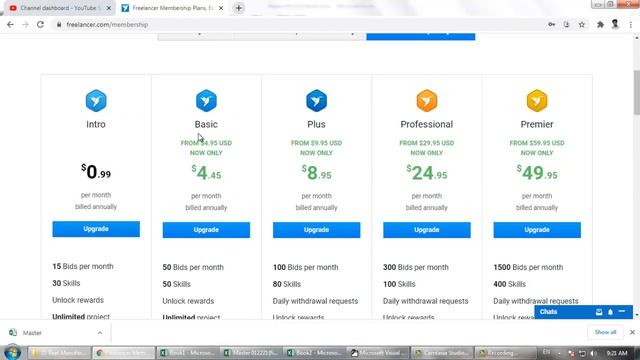This screenshot has width=640, height=360.
Task: Click the $49.95 Premier price
Action: point(537,173)
